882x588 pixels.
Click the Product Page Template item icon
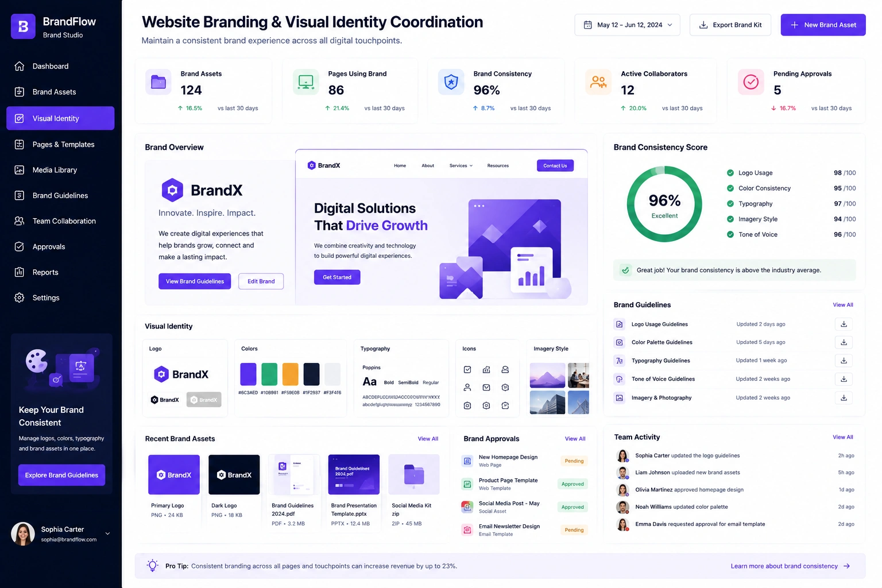[x=467, y=484]
